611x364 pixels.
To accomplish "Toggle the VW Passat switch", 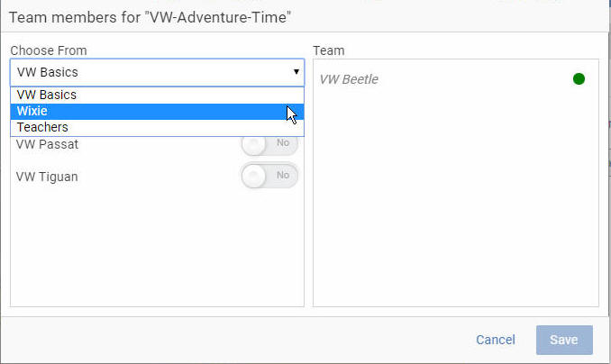I will (x=269, y=143).
